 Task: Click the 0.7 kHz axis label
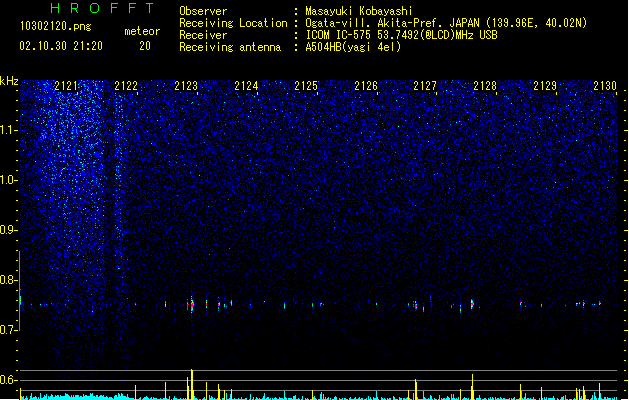8,330
